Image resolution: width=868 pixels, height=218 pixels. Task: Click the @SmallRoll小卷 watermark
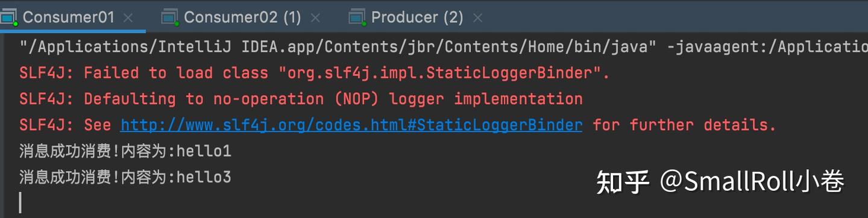752,181
